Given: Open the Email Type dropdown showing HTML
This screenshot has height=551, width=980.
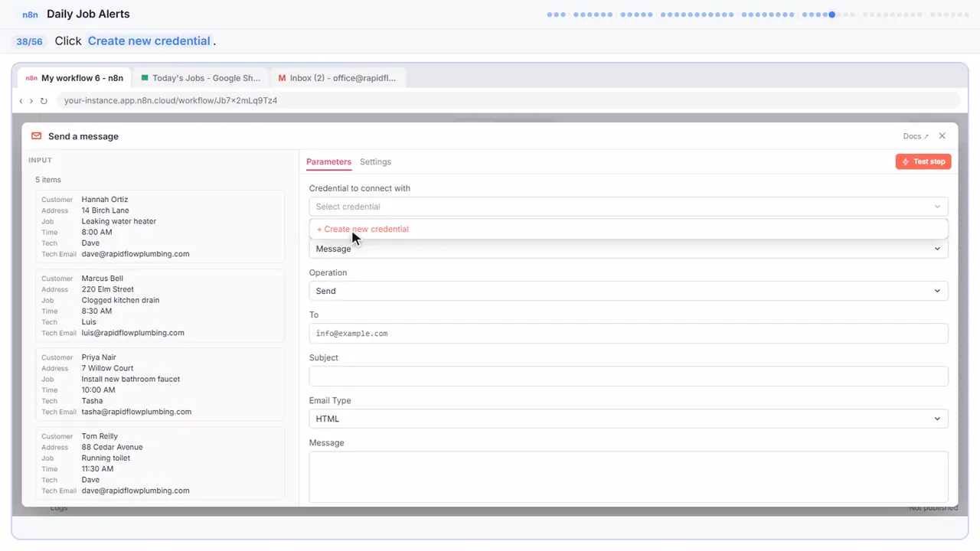Looking at the screenshot, I should click(629, 419).
